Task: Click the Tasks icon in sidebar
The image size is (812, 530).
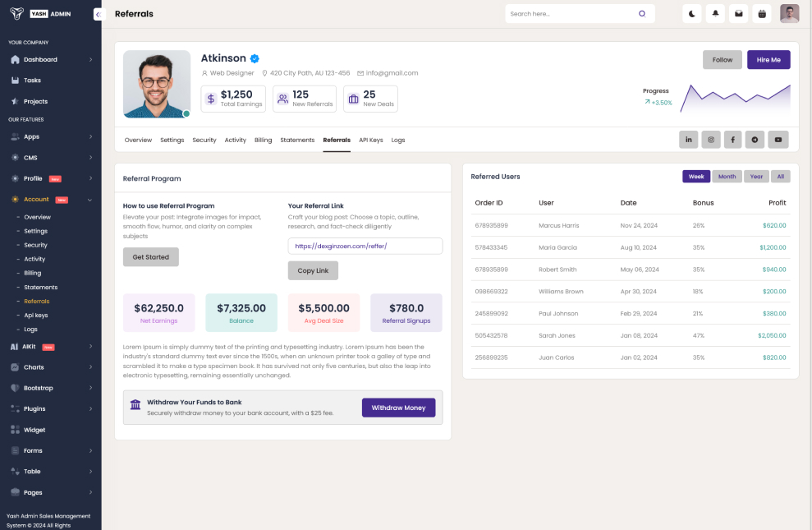Action: [15, 81]
